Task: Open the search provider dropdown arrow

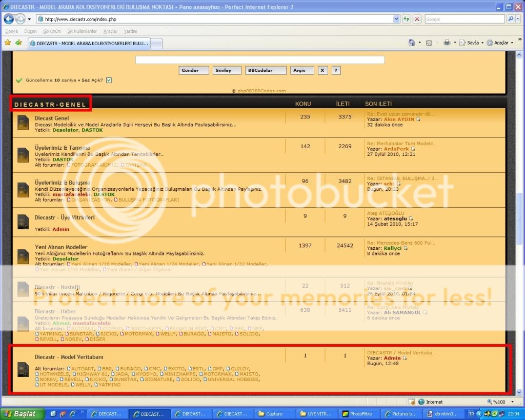Action: [518, 19]
